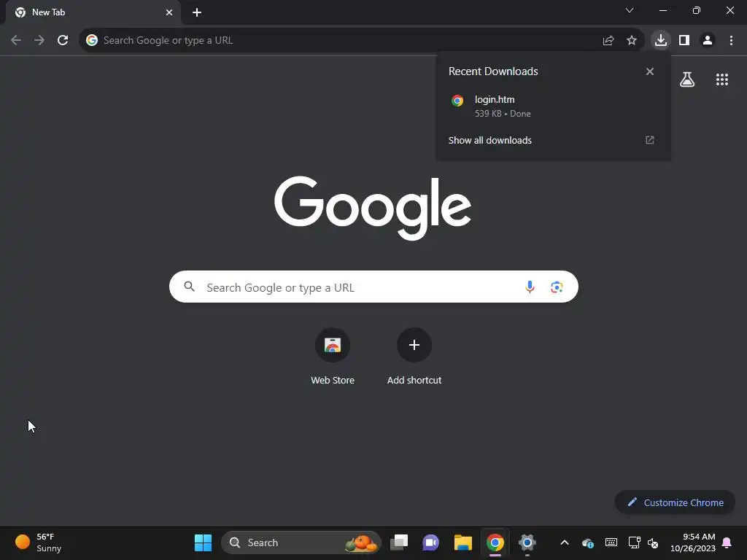Open downloads page via external link icon
This screenshot has width=747, height=560.
click(x=650, y=140)
